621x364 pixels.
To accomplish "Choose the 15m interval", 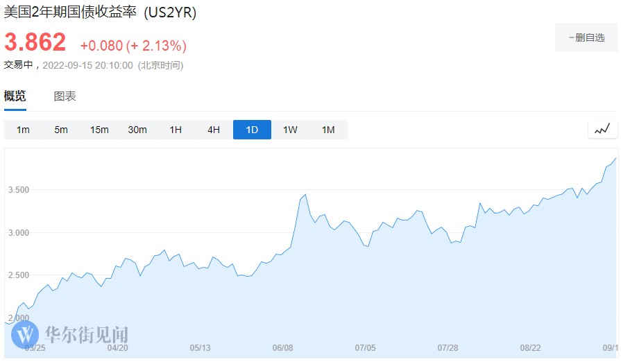I will tap(99, 130).
